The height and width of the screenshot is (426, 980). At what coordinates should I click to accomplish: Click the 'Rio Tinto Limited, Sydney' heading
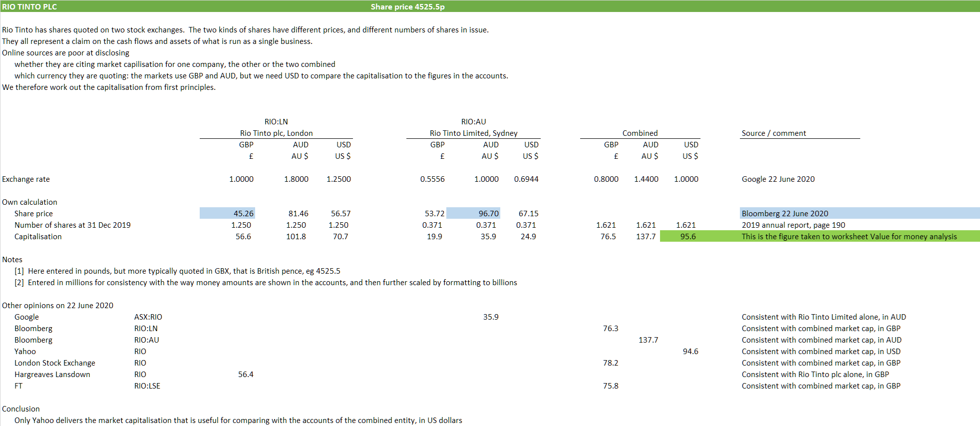[473, 133]
